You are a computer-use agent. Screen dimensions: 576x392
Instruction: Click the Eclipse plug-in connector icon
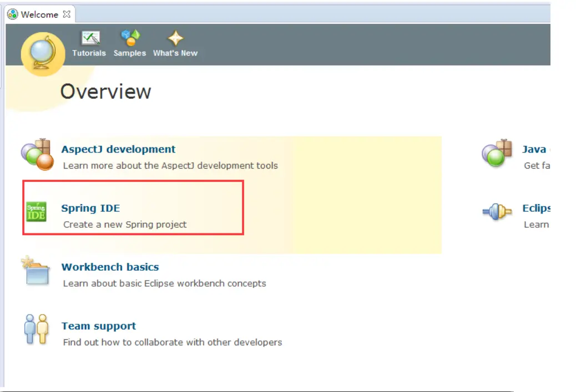pos(497,212)
